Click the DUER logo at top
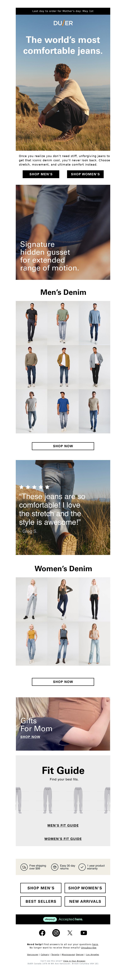The width and height of the screenshot is (126, 980). pos(63,23)
